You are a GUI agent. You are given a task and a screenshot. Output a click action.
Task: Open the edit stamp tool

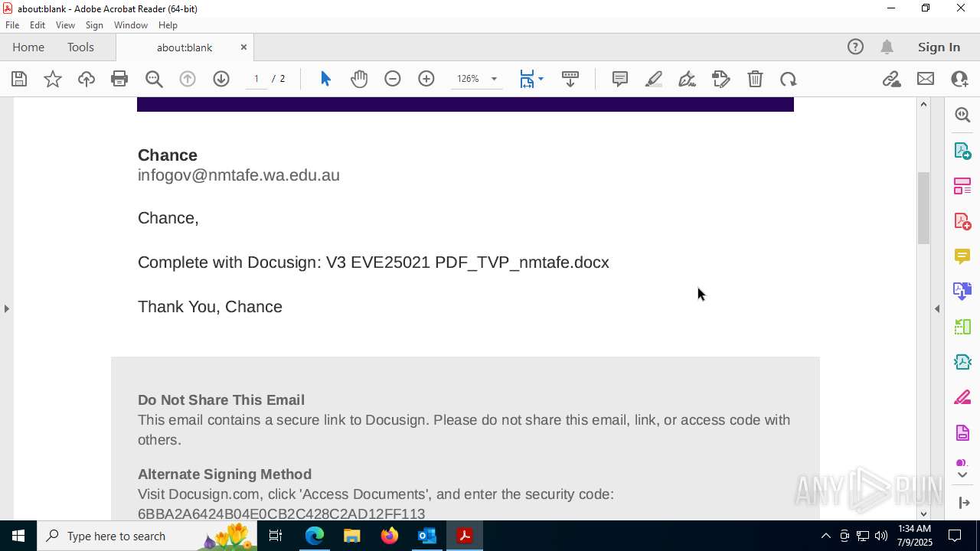pos(721,79)
